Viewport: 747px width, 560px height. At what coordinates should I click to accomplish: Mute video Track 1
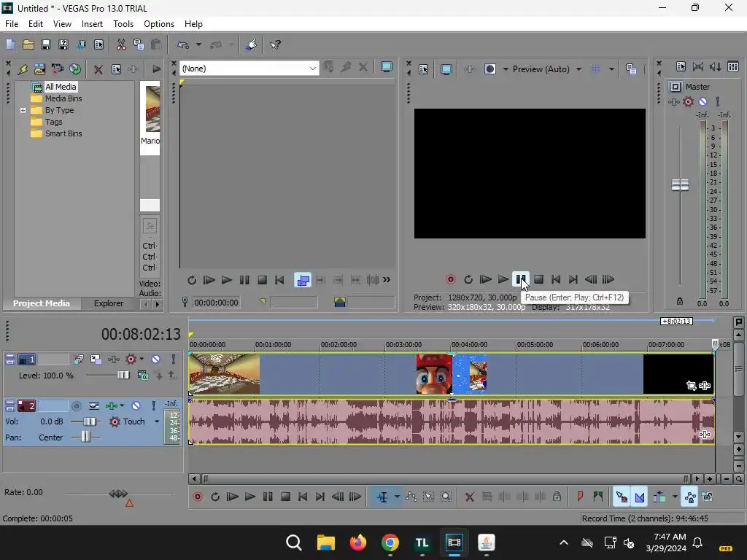coord(156,359)
